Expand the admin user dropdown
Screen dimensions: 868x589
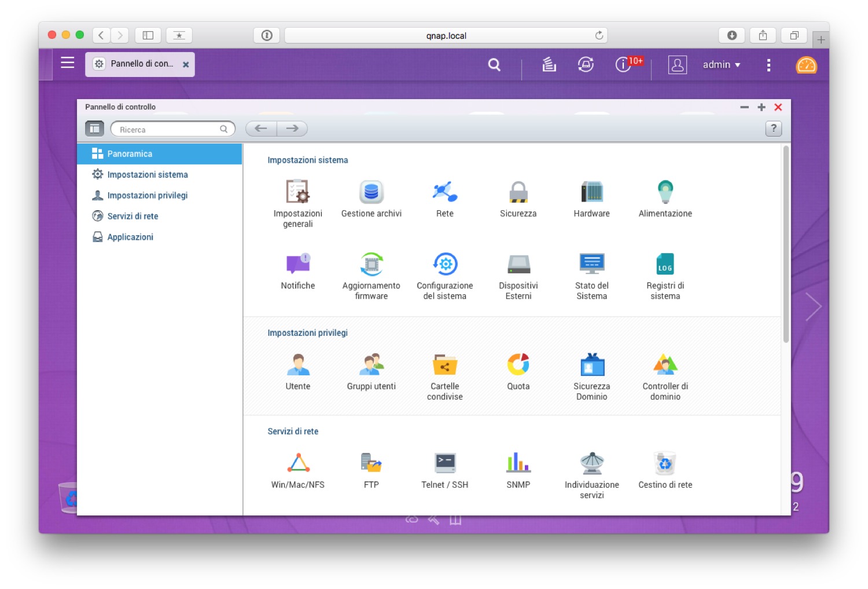point(722,65)
